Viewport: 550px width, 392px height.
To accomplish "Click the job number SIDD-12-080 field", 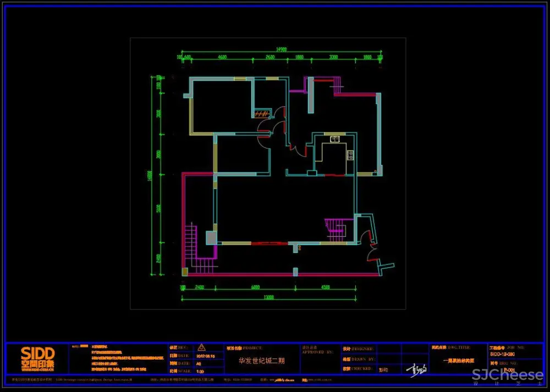I will [502, 355].
